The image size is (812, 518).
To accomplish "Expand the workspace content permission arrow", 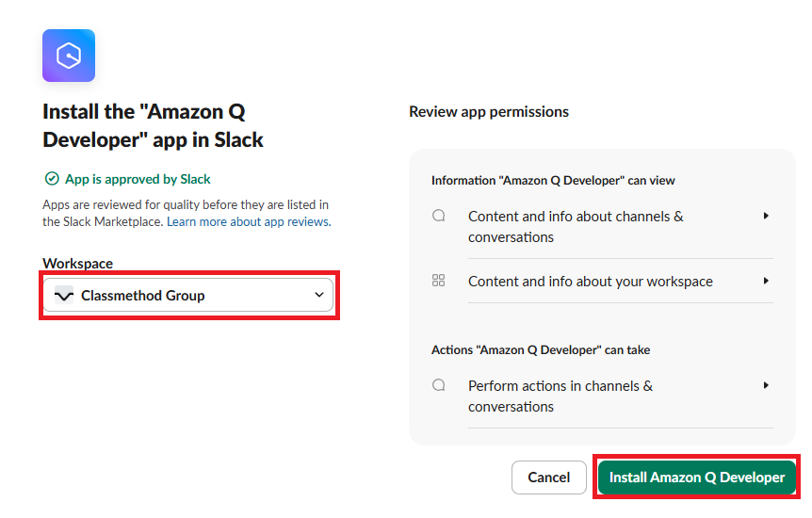I will pyautogui.click(x=766, y=281).
